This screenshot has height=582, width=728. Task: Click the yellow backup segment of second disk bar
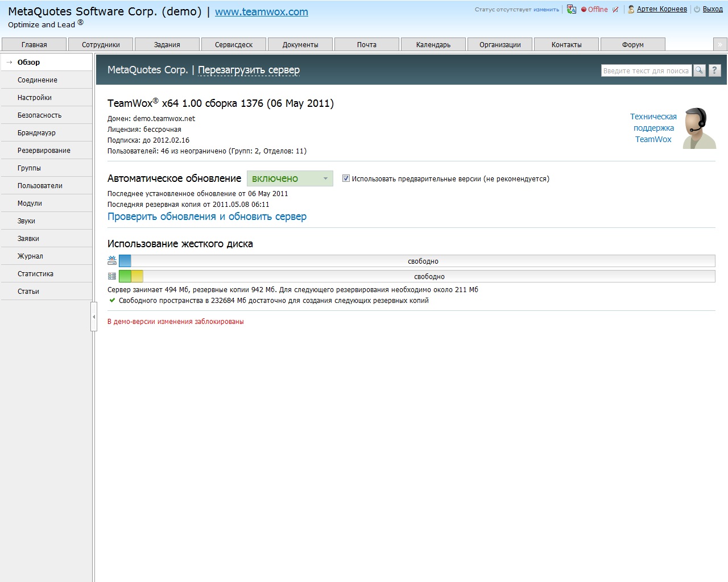[x=137, y=276]
